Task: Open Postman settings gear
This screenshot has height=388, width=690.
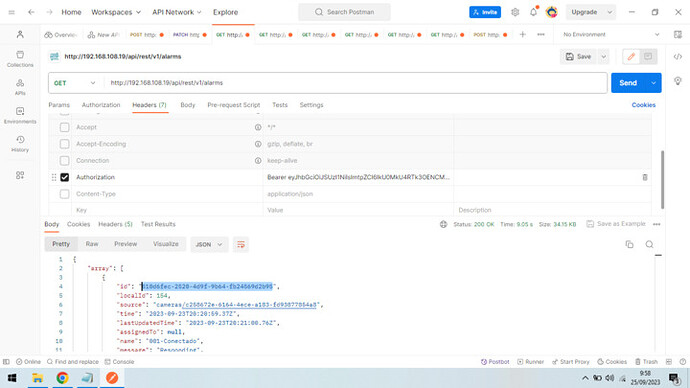Action: click(x=515, y=12)
